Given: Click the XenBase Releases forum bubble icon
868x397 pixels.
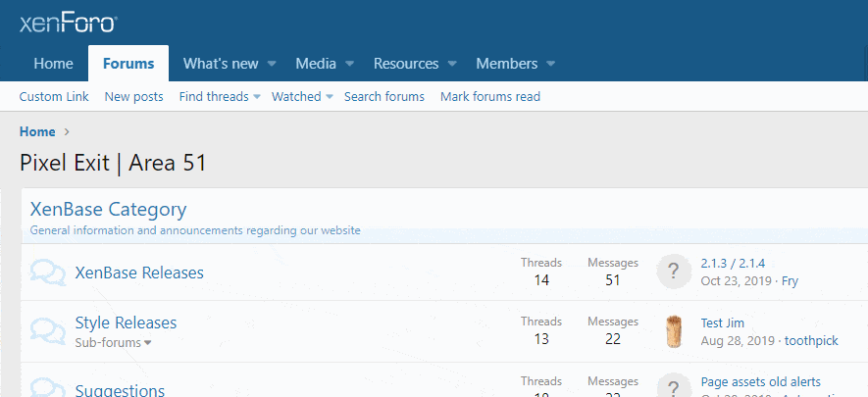Looking at the screenshot, I should (x=48, y=273).
